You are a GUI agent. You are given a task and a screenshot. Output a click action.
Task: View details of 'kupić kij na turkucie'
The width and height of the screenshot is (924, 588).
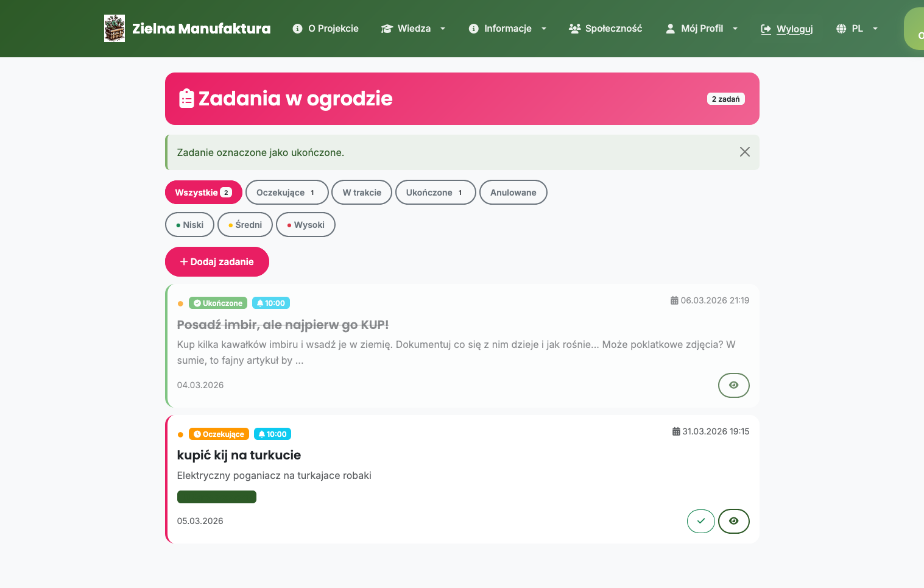click(733, 521)
